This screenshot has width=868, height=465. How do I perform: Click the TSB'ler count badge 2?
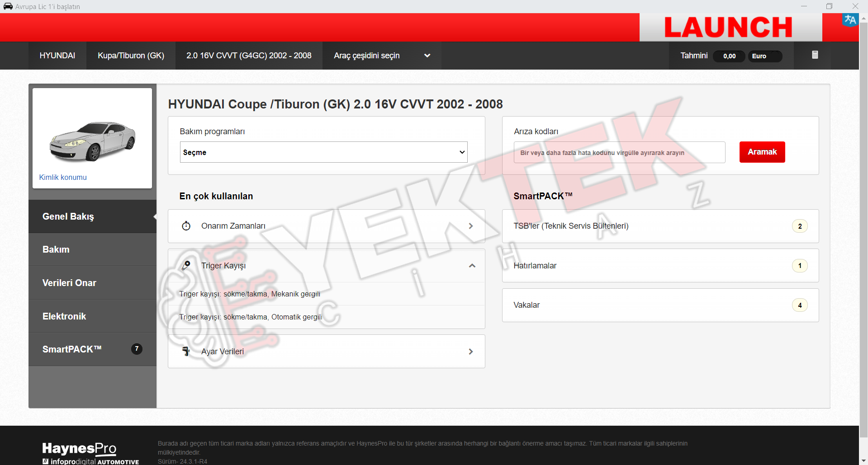(x=800, y=226)
